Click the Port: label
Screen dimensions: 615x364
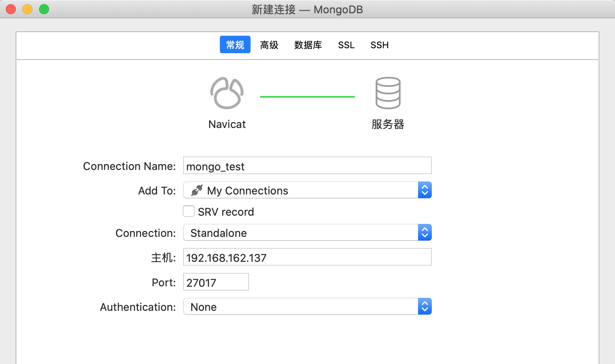pyautogui.click(x=164, y=283)
